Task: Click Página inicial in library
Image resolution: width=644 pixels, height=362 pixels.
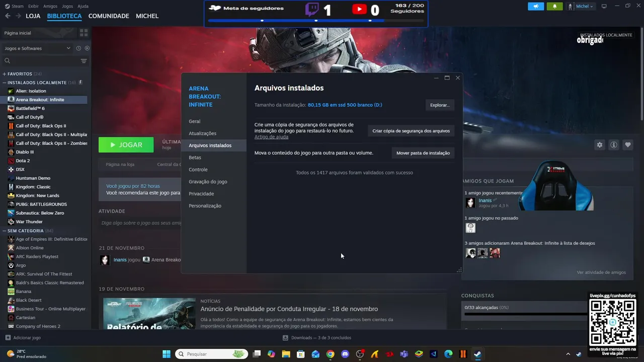Action: [x=18, y=33]
